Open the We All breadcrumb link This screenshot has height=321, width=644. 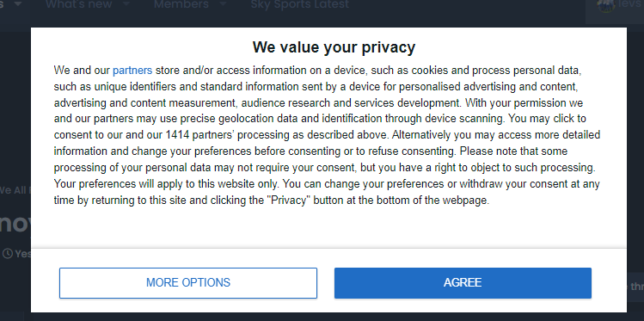(15, 190)
